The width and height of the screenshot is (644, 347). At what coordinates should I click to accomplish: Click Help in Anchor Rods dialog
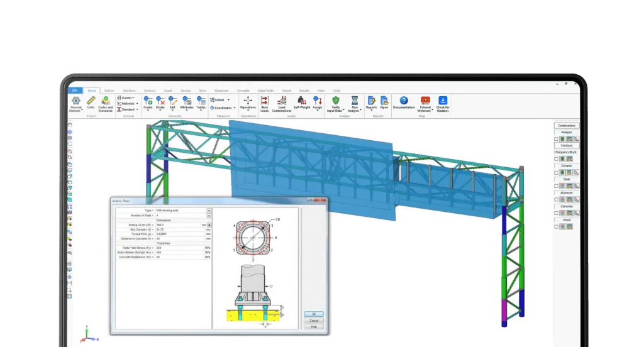(x=314, y=326)
